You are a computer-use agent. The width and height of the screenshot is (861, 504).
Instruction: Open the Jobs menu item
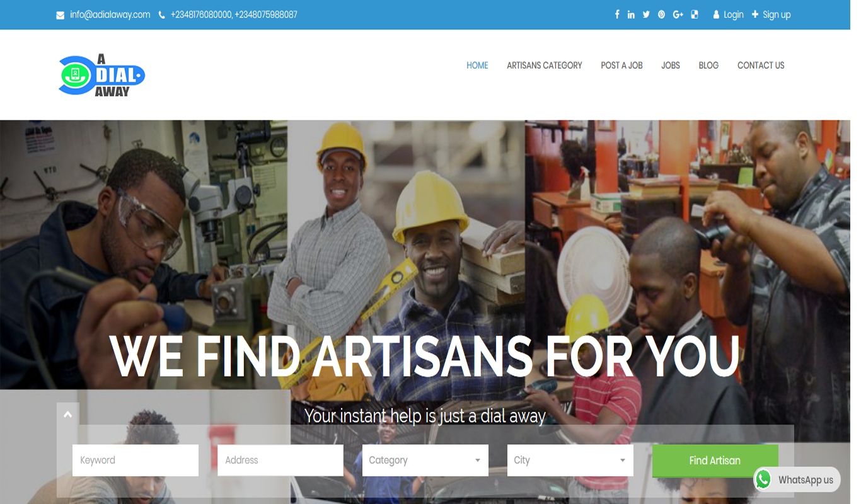tap(671, 66)
